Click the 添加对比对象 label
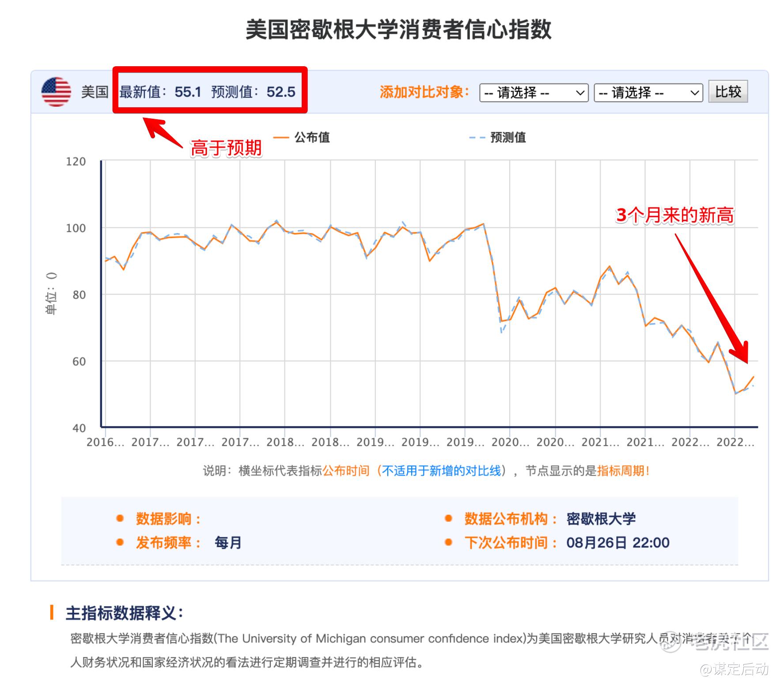This screenshot has width=784, height=687. click(424, 92)
